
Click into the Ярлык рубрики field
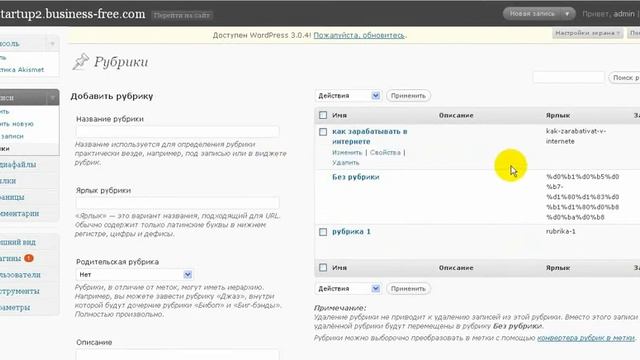pyautogui.click(x=177, y=203)
